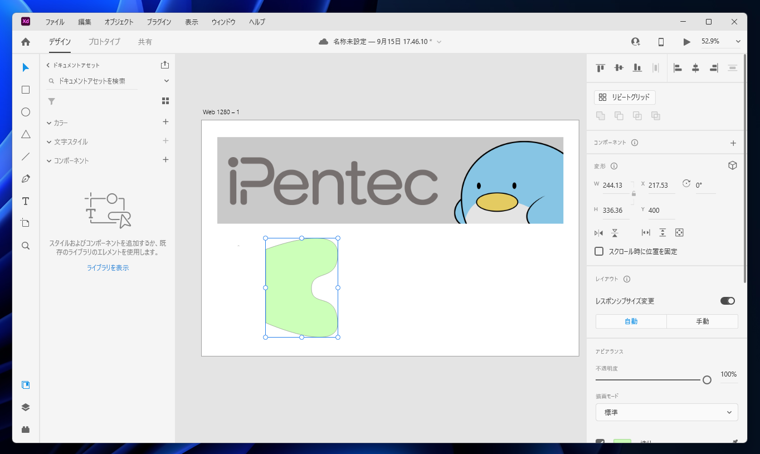Open the ライブラリを表示 link
760x454 pixels.
click(x=108, y=268)
